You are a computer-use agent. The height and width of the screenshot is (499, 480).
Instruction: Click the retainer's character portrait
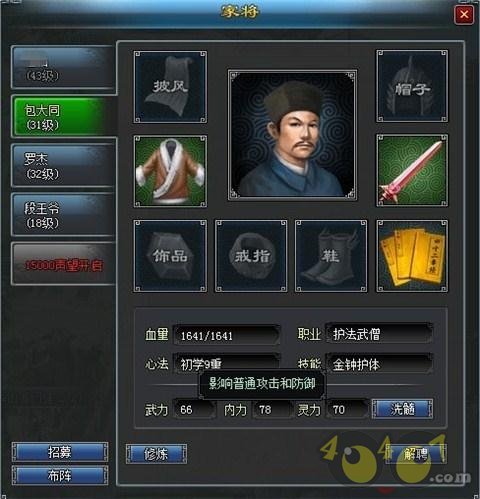[292, 135]
